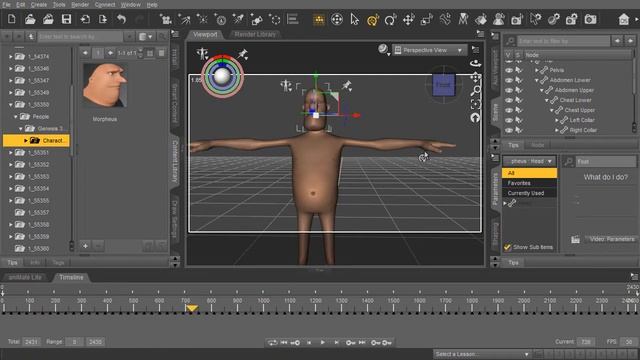Select the Scale tool in the toolbar

pyautogui.click(x=427, y=20)
